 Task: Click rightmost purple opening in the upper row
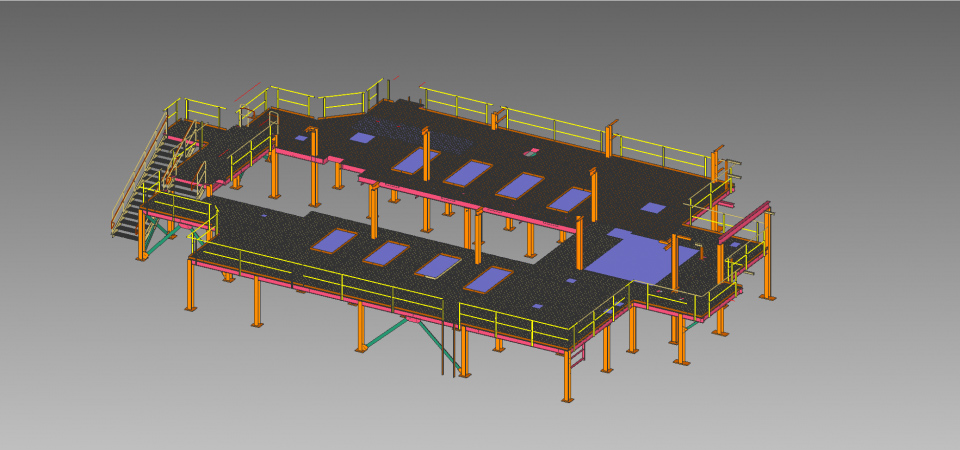click(x=568, y=200)
